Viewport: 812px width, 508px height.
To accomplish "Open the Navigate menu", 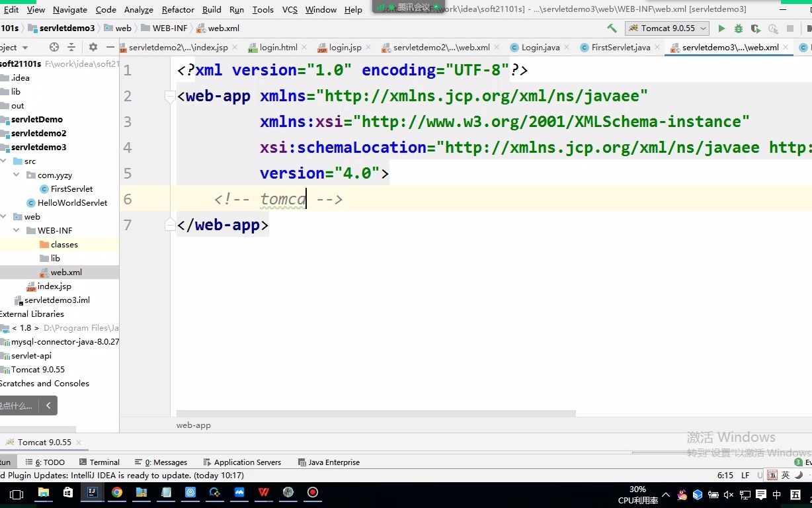I will tap(70, 10).
